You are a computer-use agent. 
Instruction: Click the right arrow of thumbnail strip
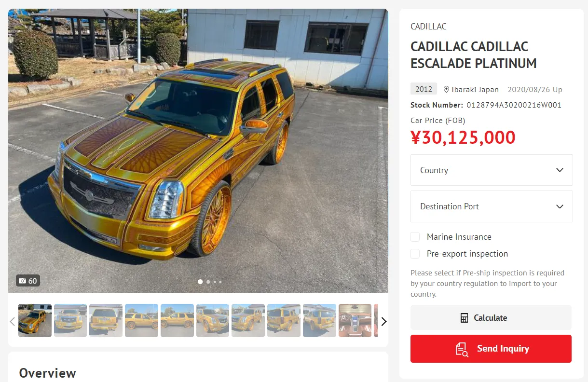(383, 321)
